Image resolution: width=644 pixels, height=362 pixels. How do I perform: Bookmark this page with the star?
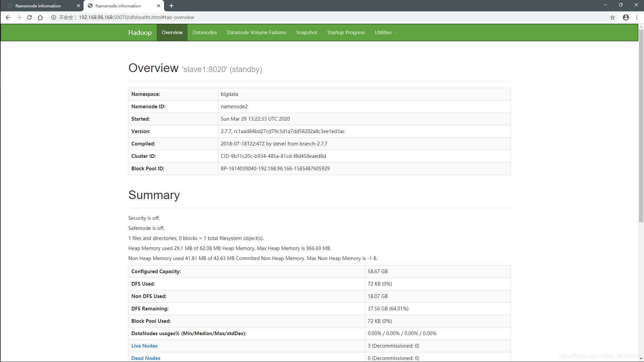612,17
